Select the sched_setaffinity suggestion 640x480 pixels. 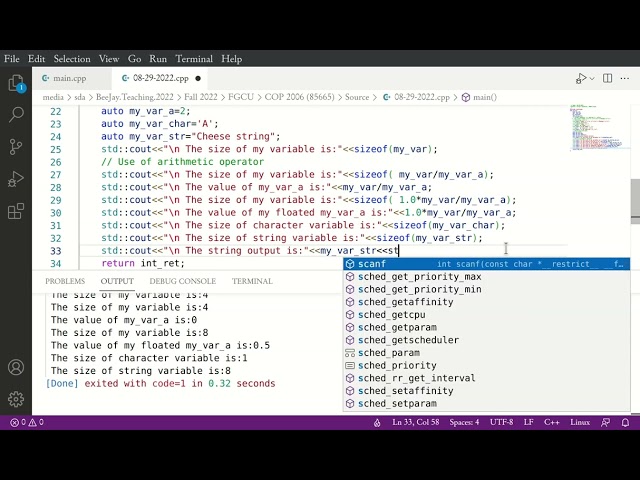tap(487, 391)
